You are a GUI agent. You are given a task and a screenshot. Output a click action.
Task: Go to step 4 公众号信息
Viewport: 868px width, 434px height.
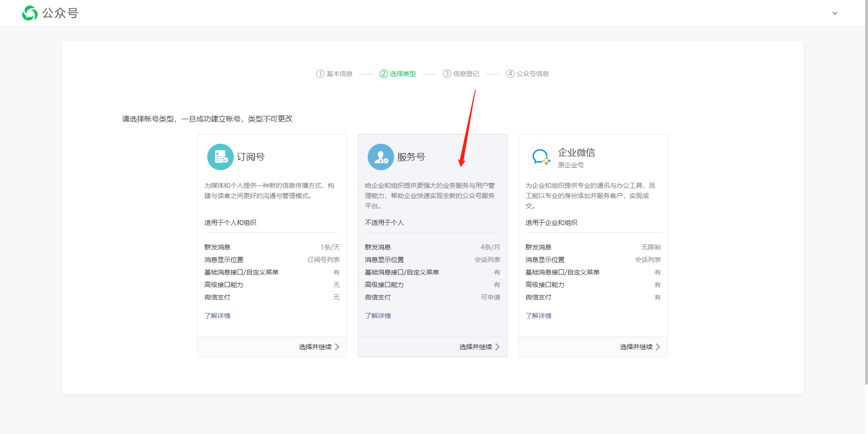click(528, 74)
